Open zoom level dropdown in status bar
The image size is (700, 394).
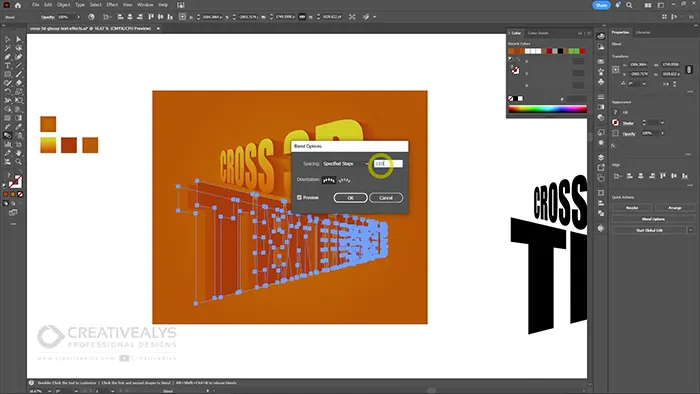[49, 391]
